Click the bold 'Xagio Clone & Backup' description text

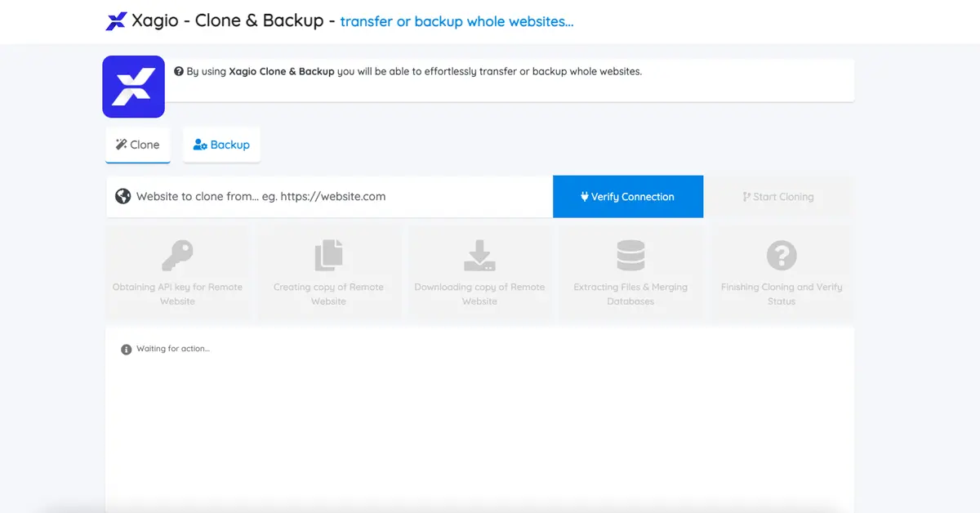pyautogui.click(x=282, y=71)
